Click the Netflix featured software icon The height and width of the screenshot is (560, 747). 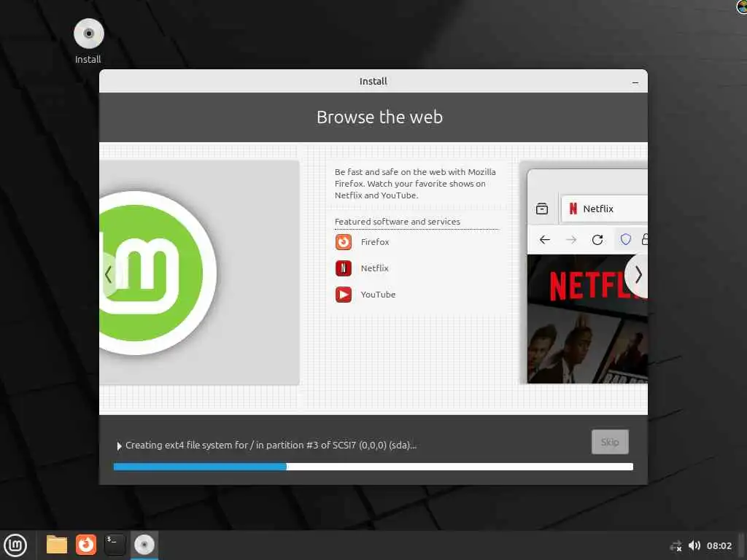[344, 268]
